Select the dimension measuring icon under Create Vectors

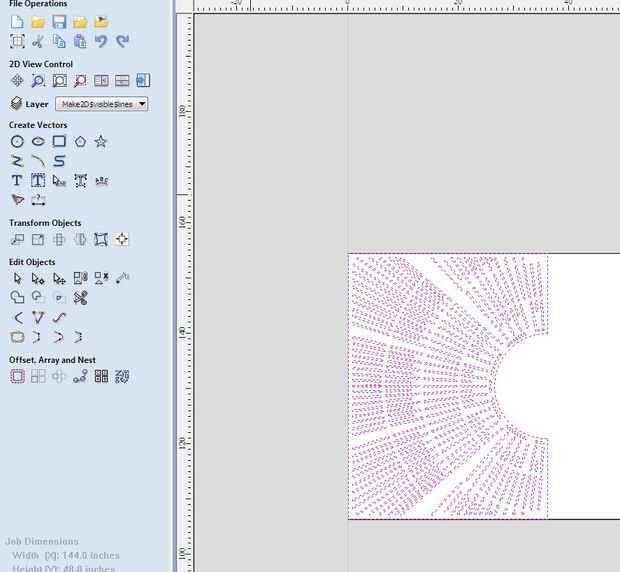click(38, 200)
